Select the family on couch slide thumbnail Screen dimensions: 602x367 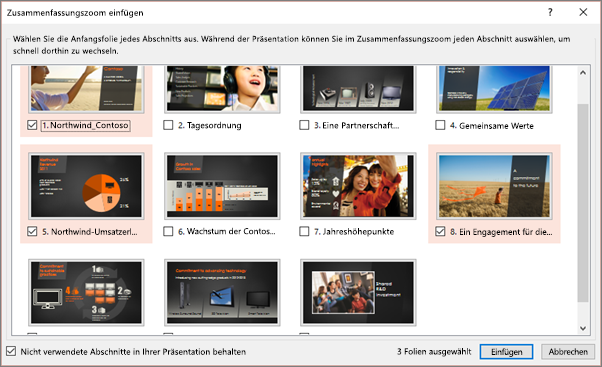coord(358,293)
